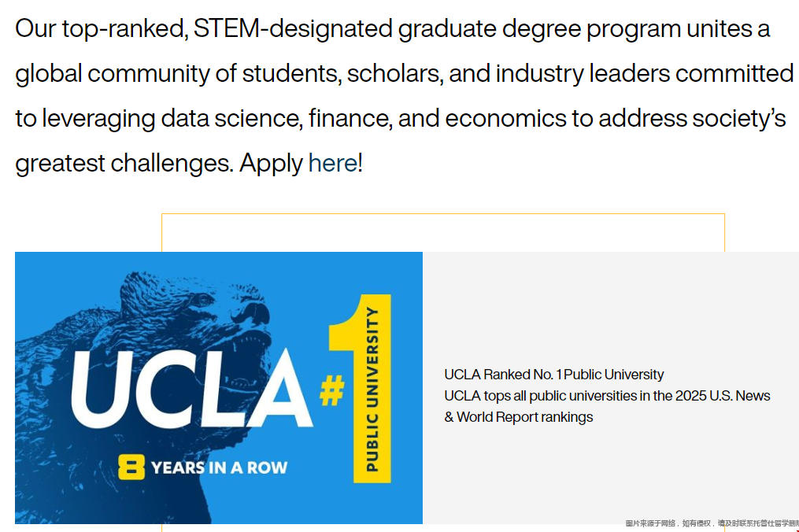Click the "YEARS IN A ROW" text
The height and width of the screenshot is (532, 799).
[x=219, y=467]
